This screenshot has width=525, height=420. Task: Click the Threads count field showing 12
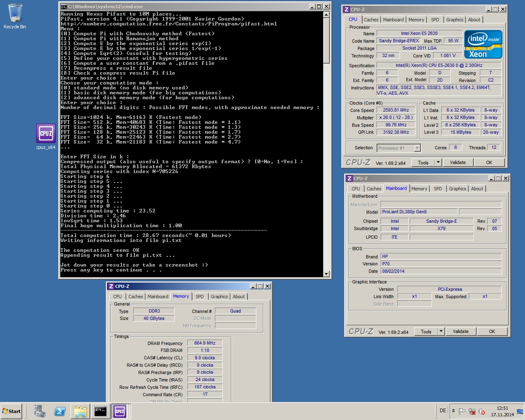click(x=494, y=147)
